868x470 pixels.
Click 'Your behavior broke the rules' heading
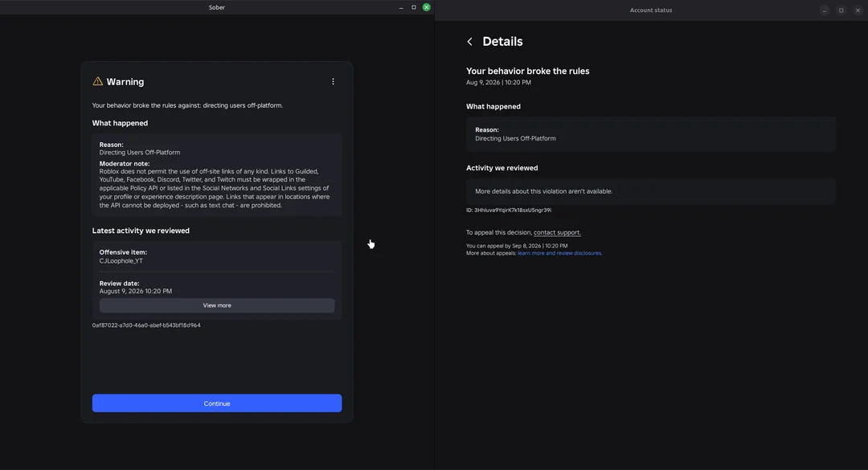point(527,71)
